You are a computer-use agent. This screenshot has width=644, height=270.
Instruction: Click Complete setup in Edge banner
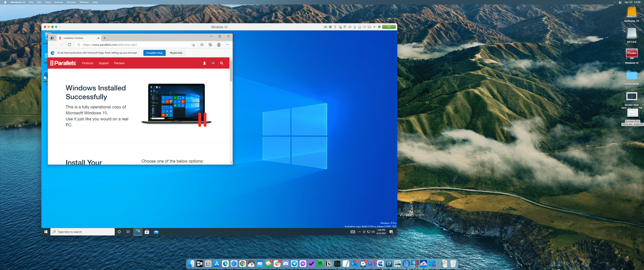click(154, 53)
